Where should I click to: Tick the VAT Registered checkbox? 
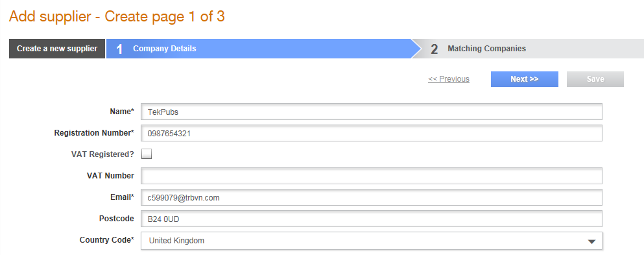click(x=147, y=154)
